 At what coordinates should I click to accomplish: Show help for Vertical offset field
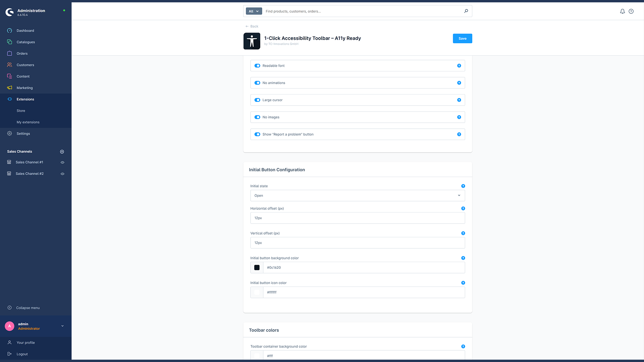(x=463, y=233)
